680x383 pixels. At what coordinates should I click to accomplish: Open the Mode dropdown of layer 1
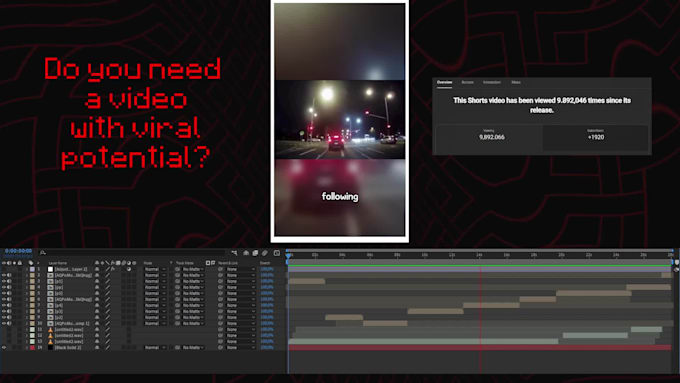click(155, 269)
